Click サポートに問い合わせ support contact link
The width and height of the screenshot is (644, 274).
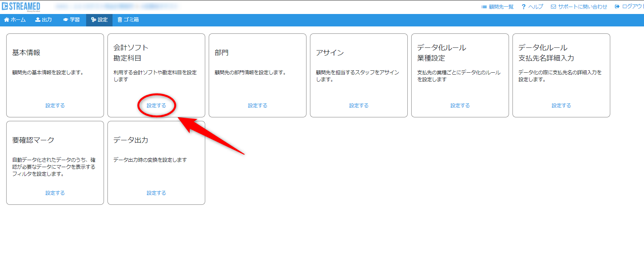579,7
